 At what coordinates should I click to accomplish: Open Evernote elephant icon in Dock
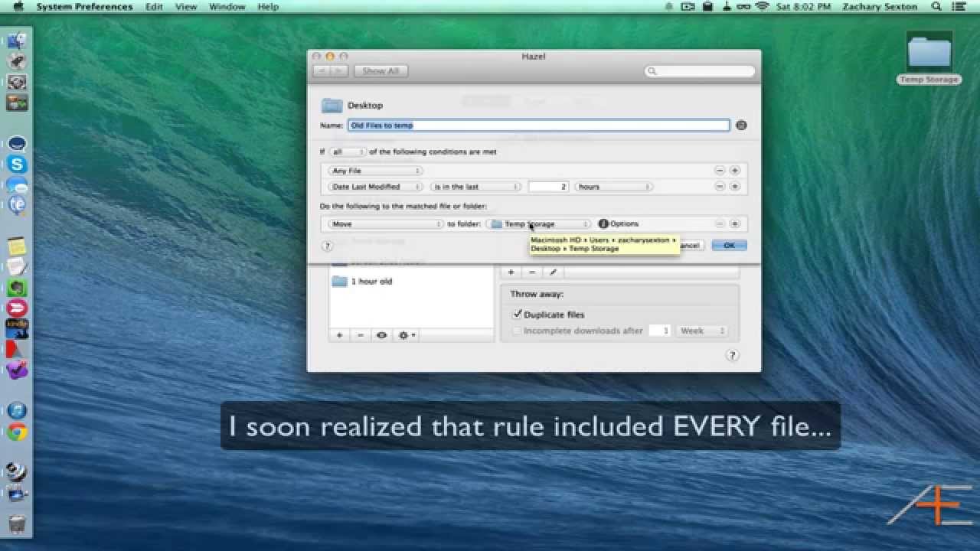17,288
